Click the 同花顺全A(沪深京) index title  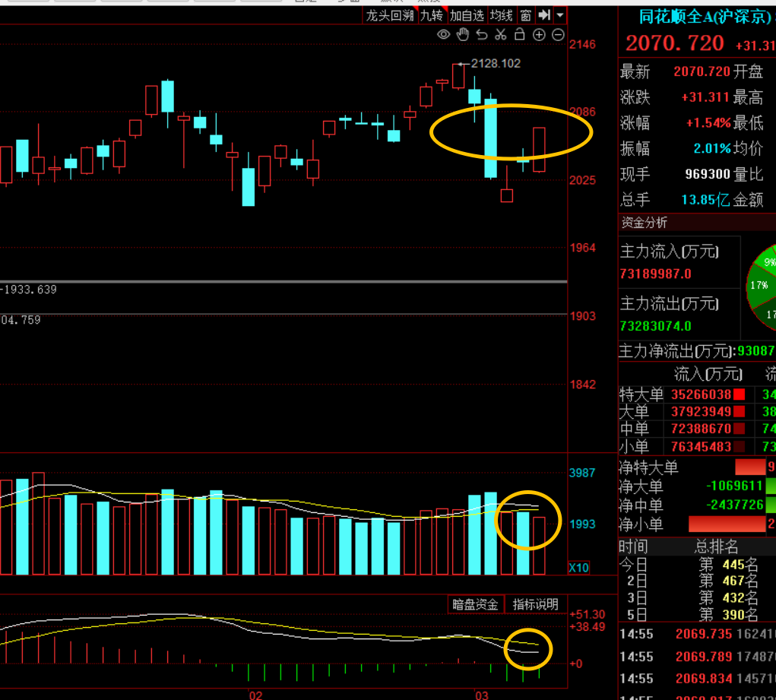(x=705, y=17)
